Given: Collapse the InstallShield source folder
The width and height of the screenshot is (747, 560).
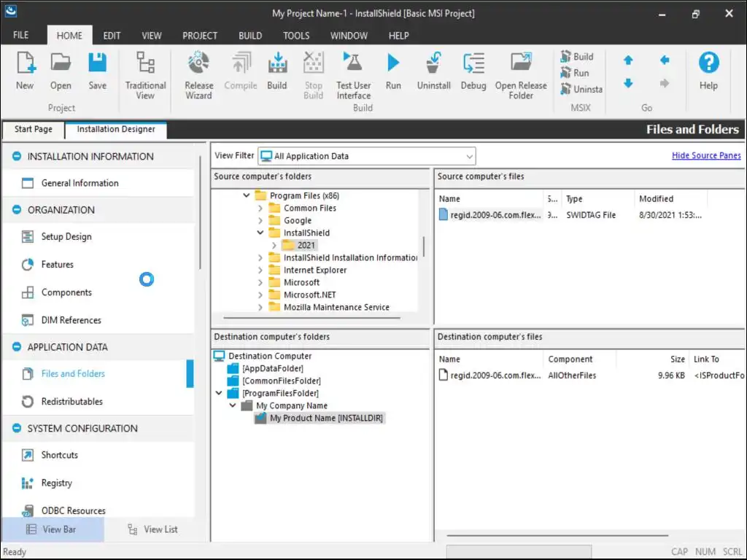Looking at the screenshot, I should (260, 233).
